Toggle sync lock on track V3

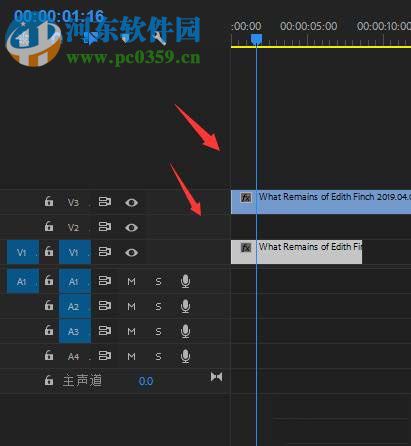tap(105, 202)
